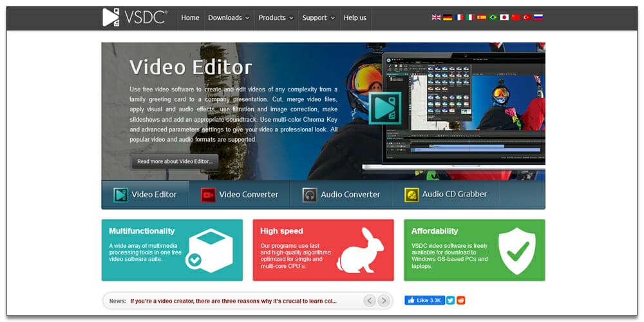Click the Audio Converter headphones icon
The image size is (644, 322).
tap(310, 194)
